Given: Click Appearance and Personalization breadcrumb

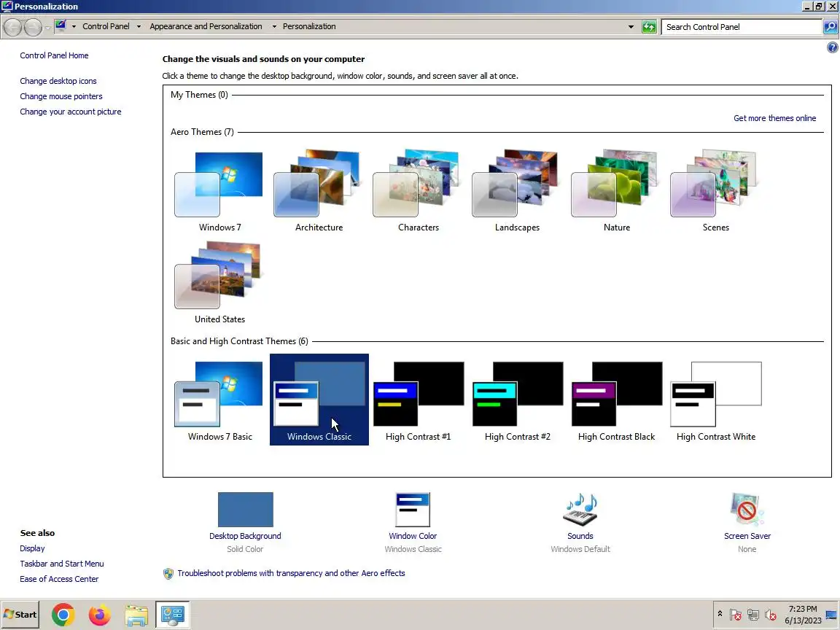Looking at the screenshot, I should coord(206,26).
